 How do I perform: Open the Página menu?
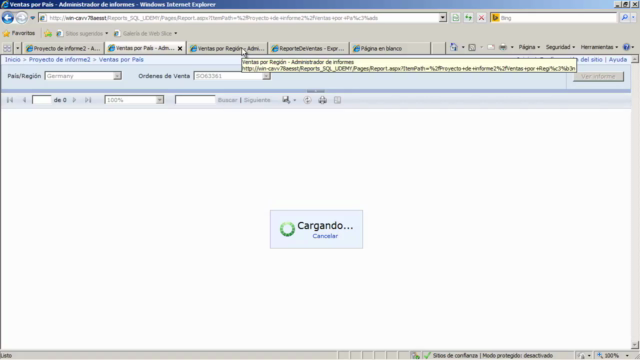click(x=529, y=47)
